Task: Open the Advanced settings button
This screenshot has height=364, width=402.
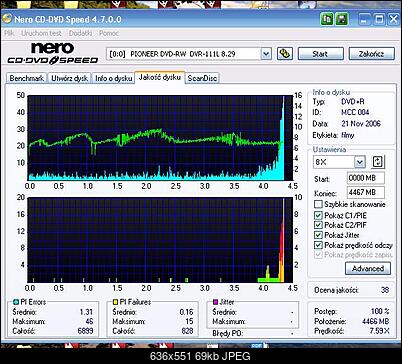Action: pyautogui.click(x=368, y=268)
